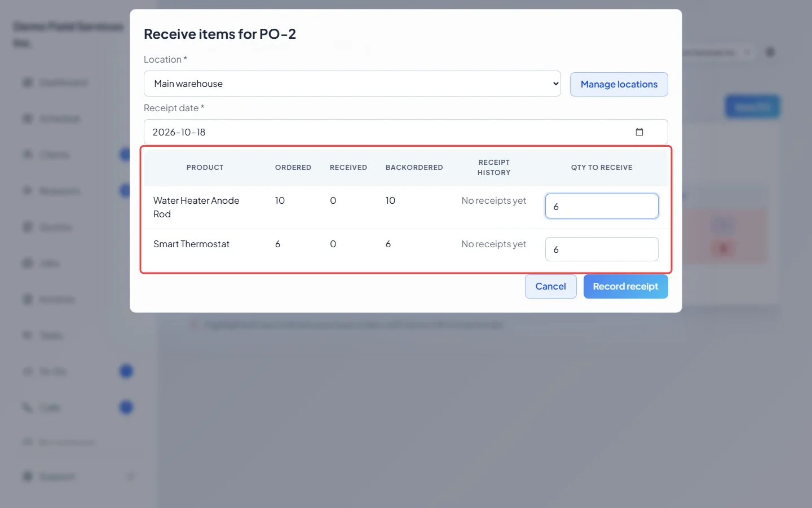Open the calendar picker icon in Receipt date
812x508 pixels.
pyautogui.click(x=639, y=132)
